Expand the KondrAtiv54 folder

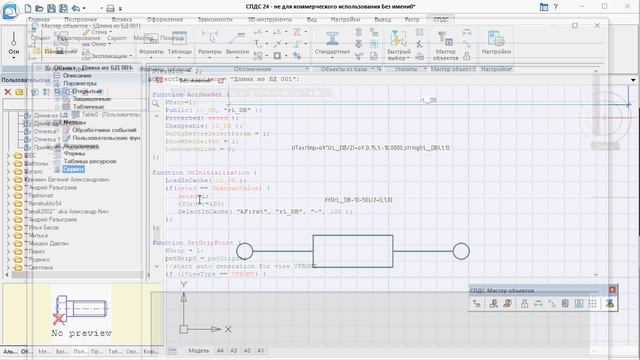point(8,203)
